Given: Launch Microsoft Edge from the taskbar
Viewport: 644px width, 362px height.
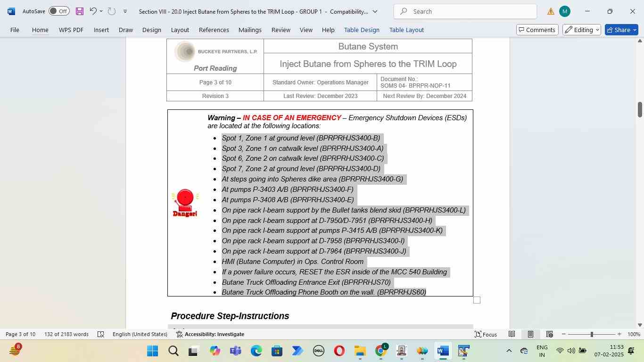Looking at the screenshot, I should pyautogui.click(x=256, y=351).
